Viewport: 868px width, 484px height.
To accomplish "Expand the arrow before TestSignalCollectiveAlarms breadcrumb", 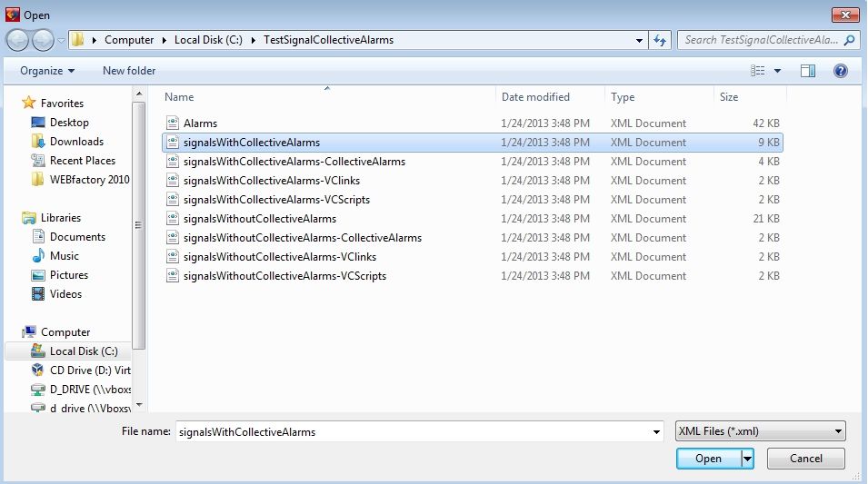I will pos(253,40).
